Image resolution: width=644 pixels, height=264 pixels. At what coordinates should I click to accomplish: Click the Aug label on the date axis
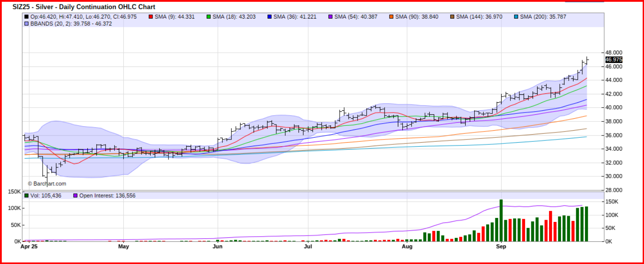tap(407, 246)
